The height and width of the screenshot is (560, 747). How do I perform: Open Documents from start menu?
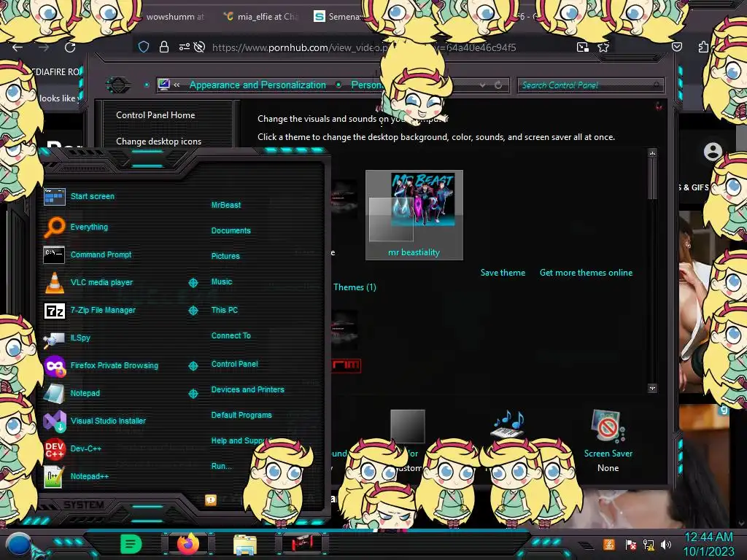click(231, 230)
